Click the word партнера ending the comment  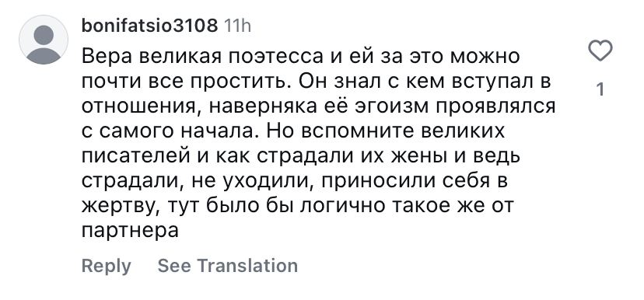130,231
